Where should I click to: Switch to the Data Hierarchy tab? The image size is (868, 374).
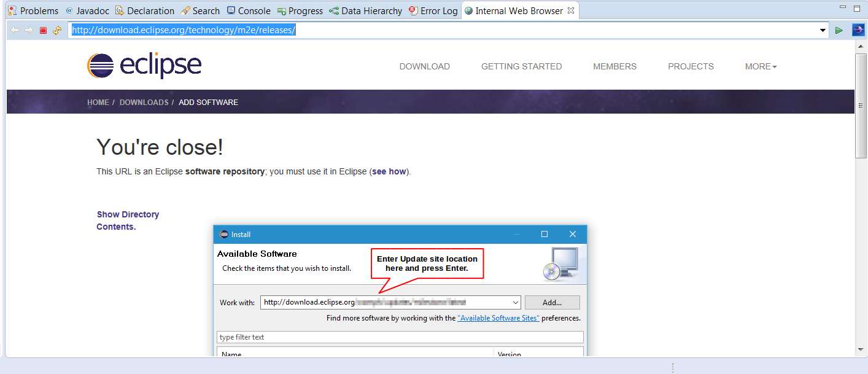[365, 10]
